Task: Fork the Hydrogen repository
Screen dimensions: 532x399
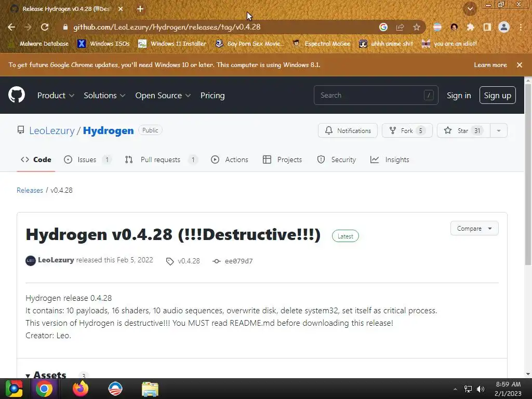Action: [x=407, y=130]
